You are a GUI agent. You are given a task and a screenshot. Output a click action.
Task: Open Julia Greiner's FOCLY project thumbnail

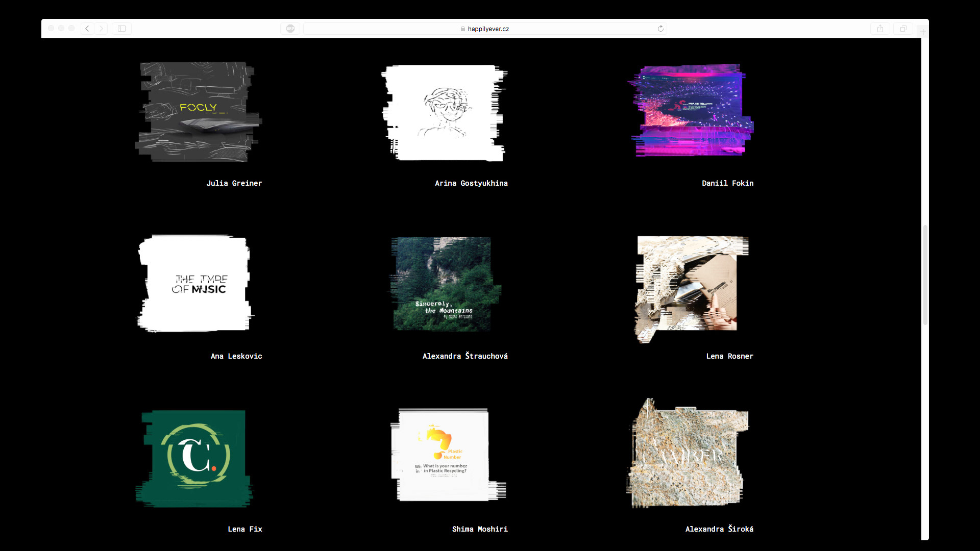click(x=198, y=112)
